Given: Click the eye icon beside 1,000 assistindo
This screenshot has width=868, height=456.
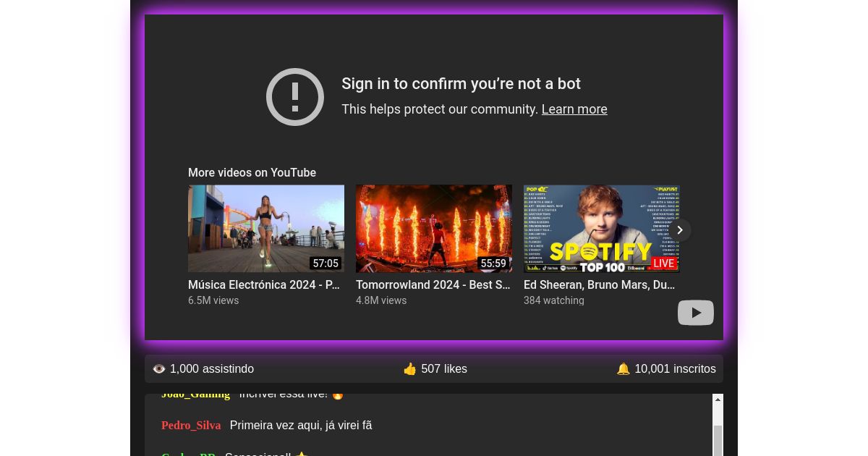Looking at the screenshot, I should point(159,369).
